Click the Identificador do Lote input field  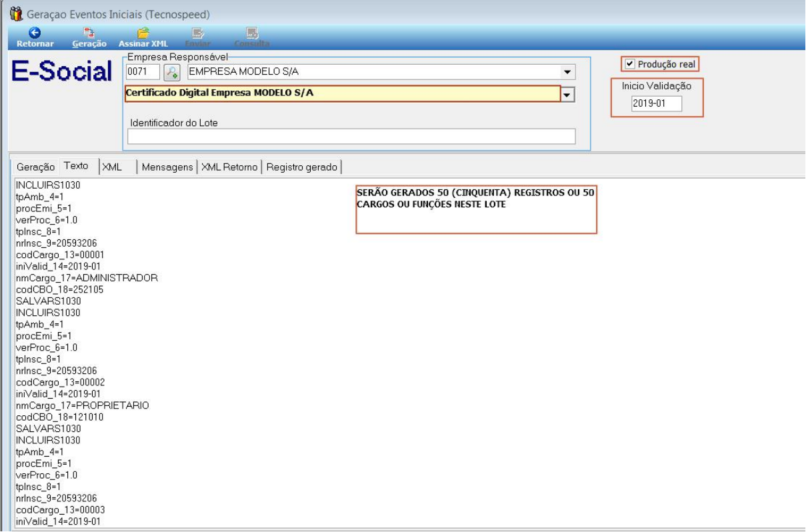point(351,136)
